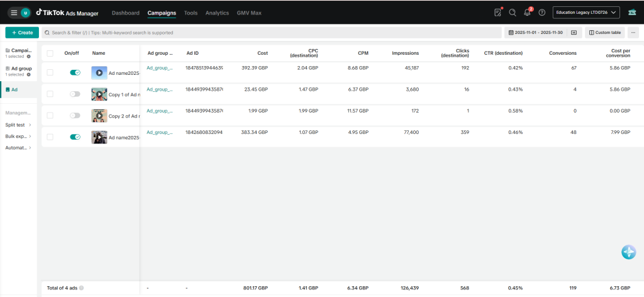
Task: Open the three-dot more options button
Action: [x=633, y=33]
